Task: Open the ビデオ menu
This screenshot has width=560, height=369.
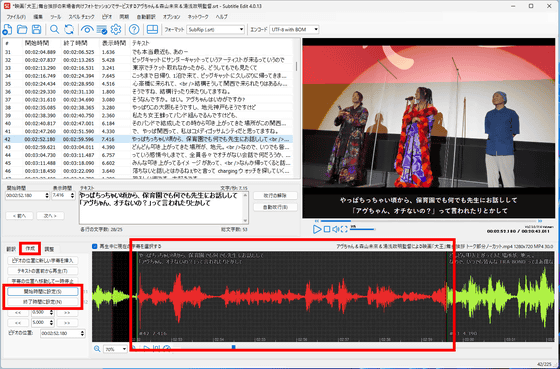Action: pos(107,16)
